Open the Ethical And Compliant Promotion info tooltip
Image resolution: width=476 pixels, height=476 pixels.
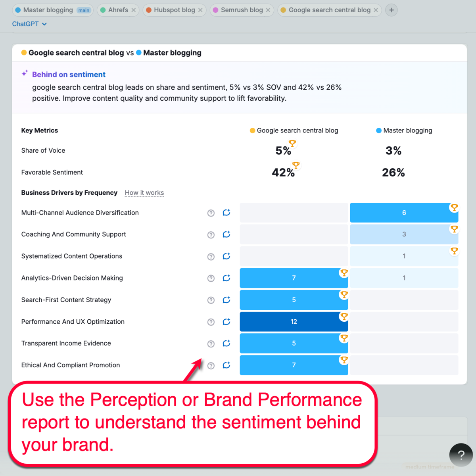[x=211, y=365]
